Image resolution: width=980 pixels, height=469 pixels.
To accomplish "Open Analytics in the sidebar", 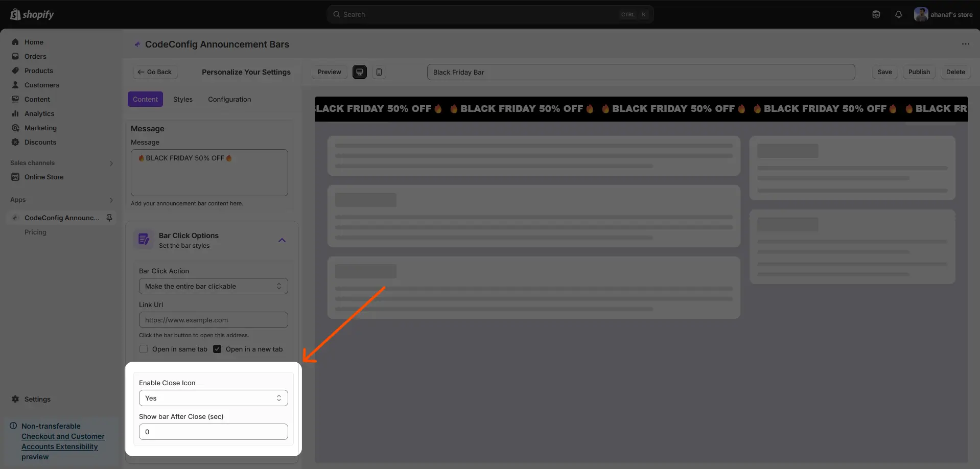I will [x=39, y=113].
